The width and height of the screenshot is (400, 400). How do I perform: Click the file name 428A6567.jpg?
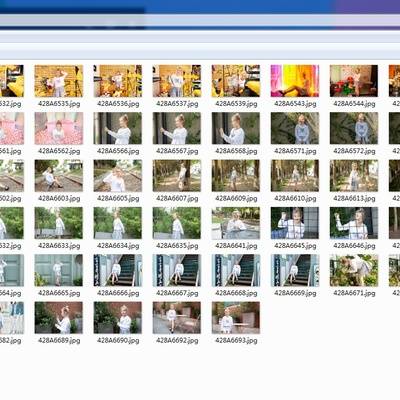point(177,151)
